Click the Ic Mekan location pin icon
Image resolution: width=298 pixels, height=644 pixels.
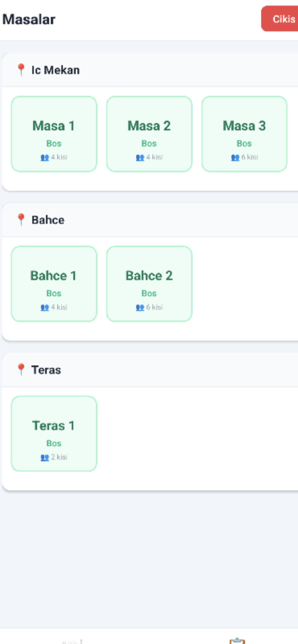pos(21,70)
